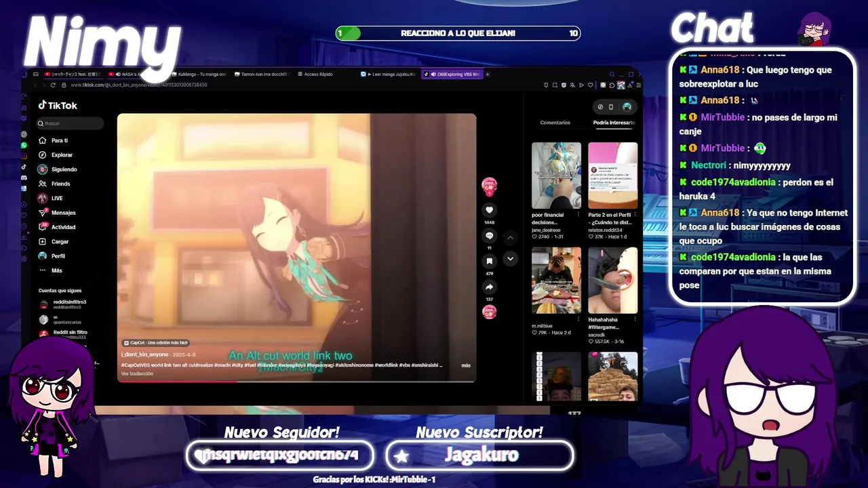Reload the page in the browser

point(53,85)
